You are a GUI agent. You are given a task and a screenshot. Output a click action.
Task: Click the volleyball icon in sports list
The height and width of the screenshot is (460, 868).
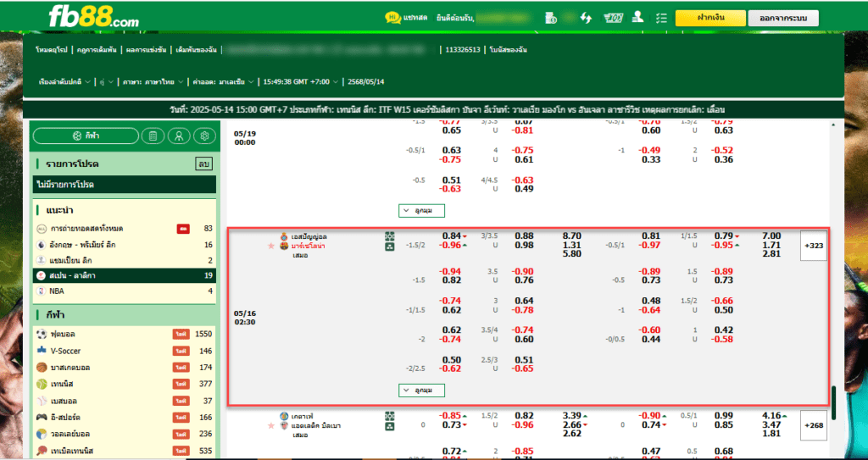[x=42, y=434]
